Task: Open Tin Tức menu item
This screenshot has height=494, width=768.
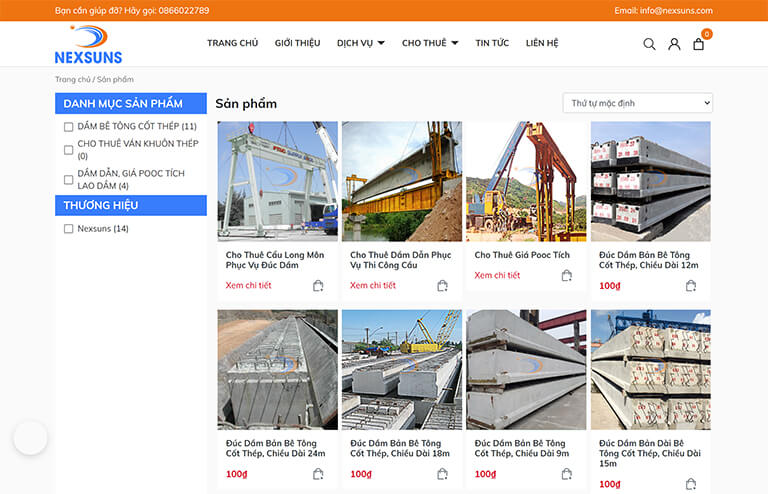Action: [x=492, y=43]
